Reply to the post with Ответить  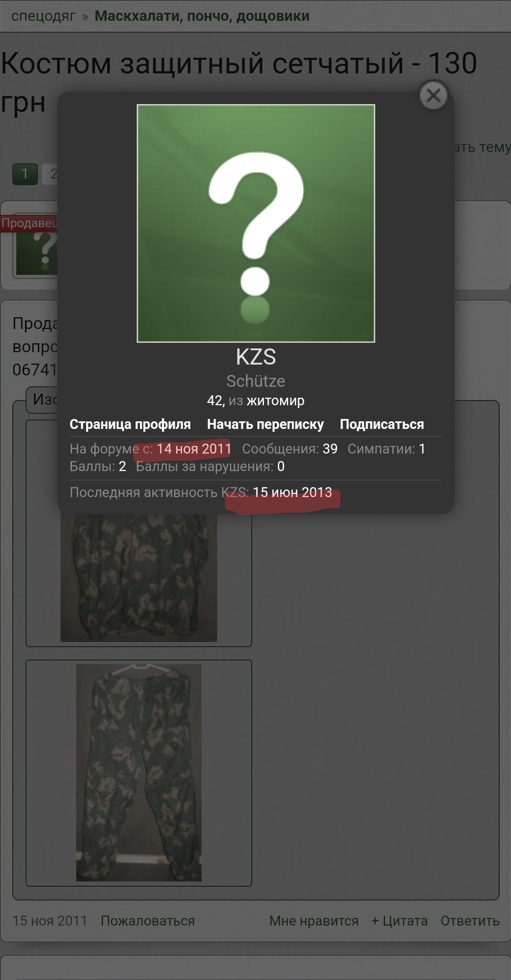(x=470, y=921)
